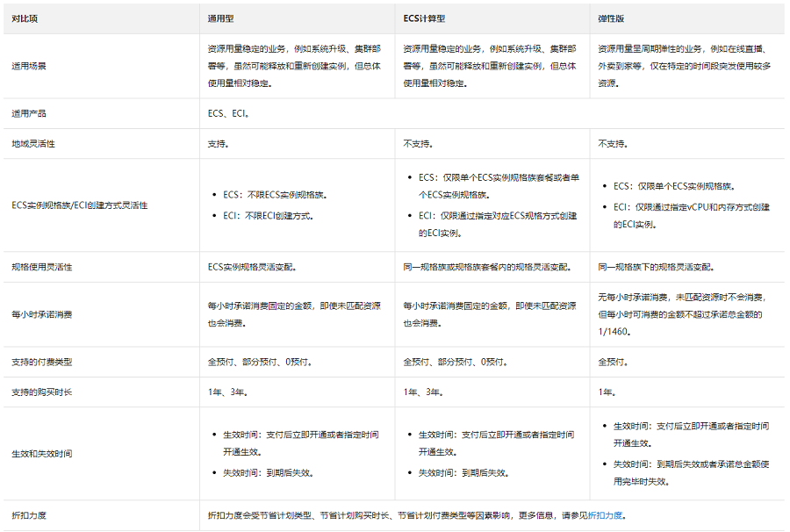Click 1年、3年。 in the ECS计算型 column
790x532 pixels.
(423, 392)
